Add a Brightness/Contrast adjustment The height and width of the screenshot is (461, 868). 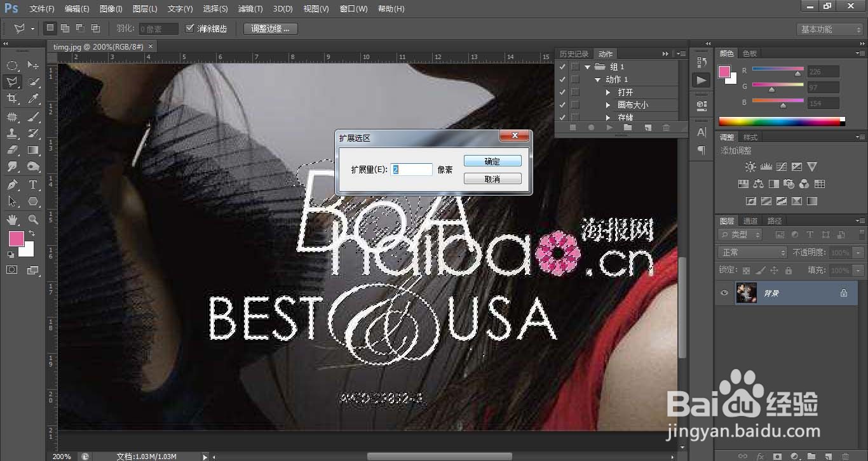[x=750, y=167]
